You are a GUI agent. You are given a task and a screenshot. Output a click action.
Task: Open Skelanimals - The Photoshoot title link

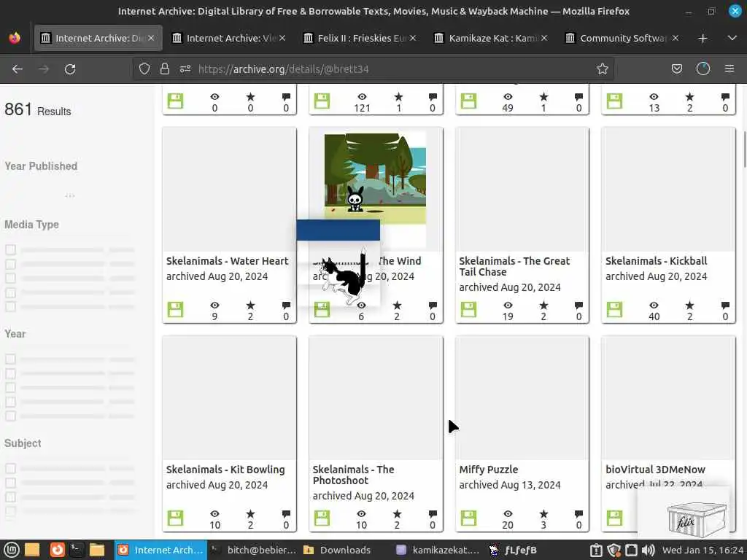[354, 475]
